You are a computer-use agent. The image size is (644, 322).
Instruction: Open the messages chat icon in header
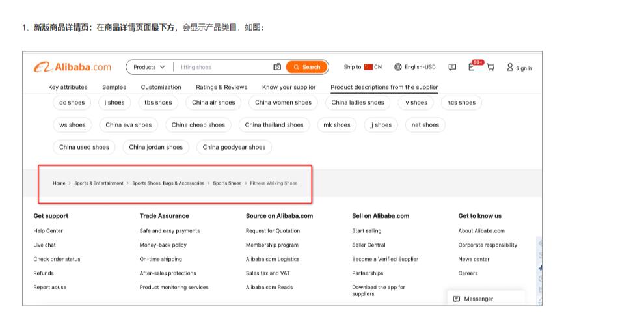452,67
